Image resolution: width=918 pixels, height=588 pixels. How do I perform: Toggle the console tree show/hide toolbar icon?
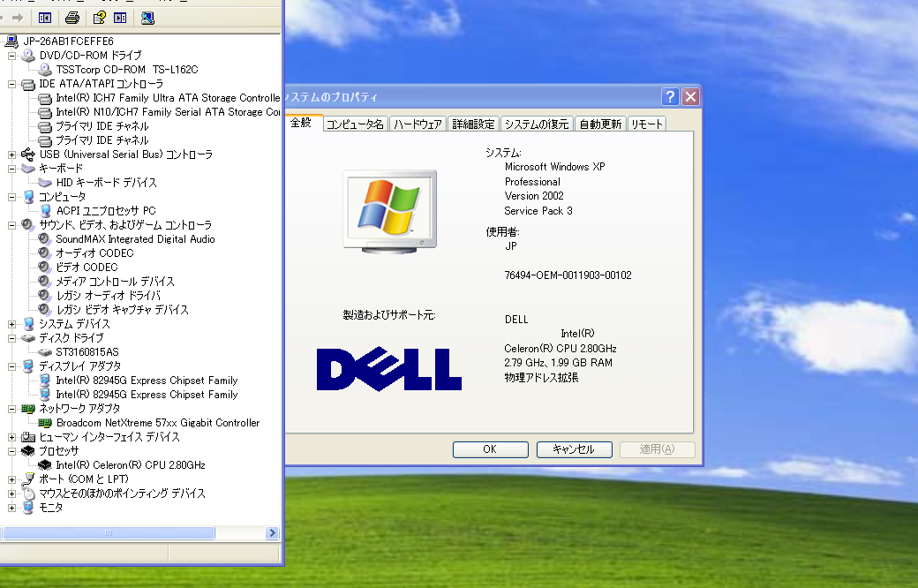coord(45,19)
